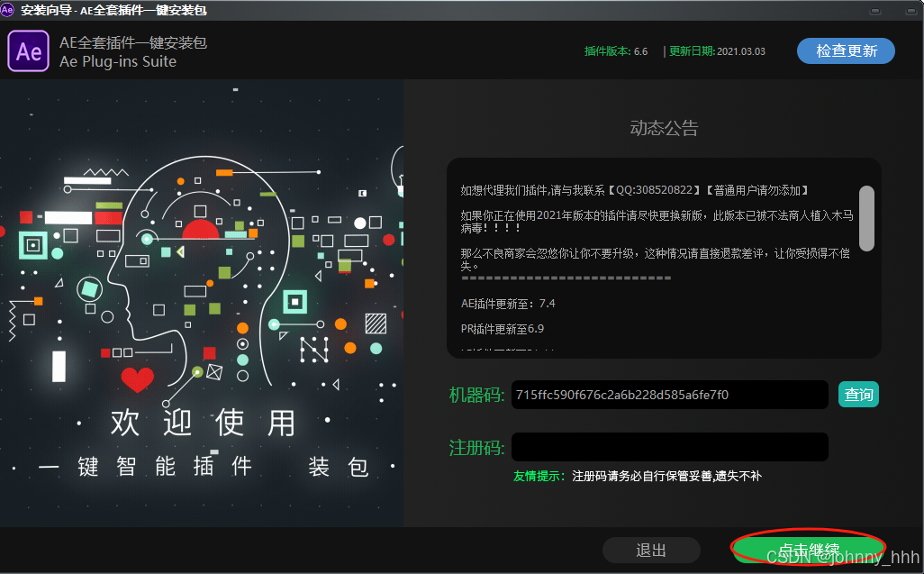The height and width of the screenshot is (574, 924).
Task: Click the green 点击继续 button
Action: coord(809,550)
